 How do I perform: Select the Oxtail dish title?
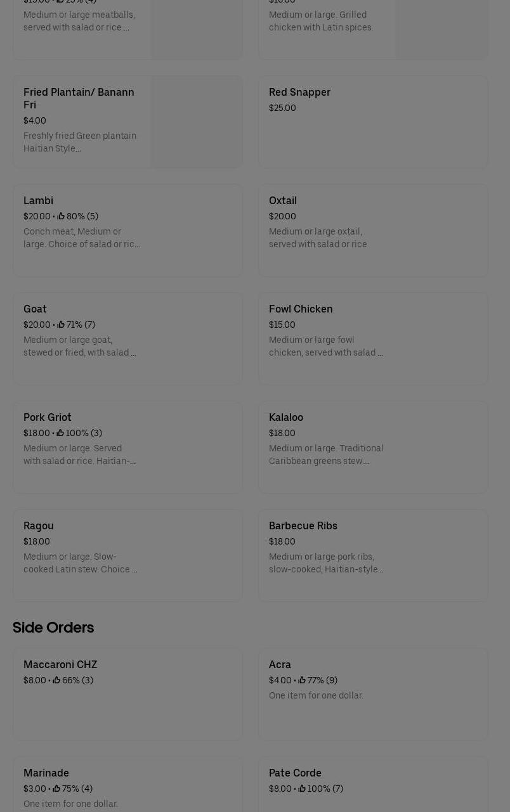[283, 201]
